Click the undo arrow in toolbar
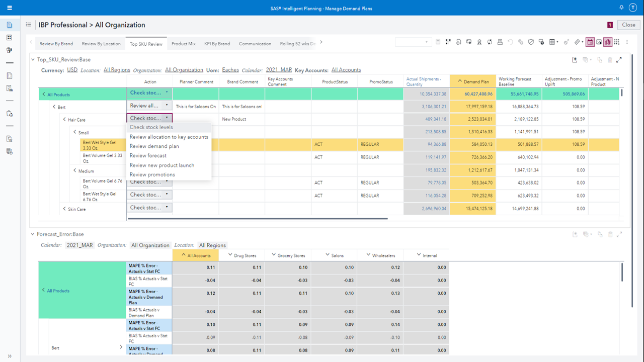 point(510,42)
